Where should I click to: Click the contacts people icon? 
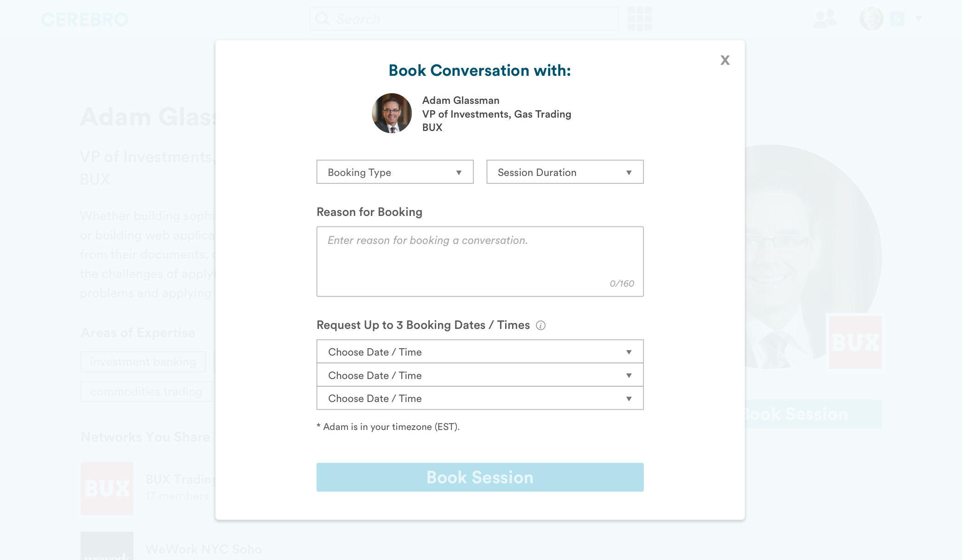pos(825,19)
